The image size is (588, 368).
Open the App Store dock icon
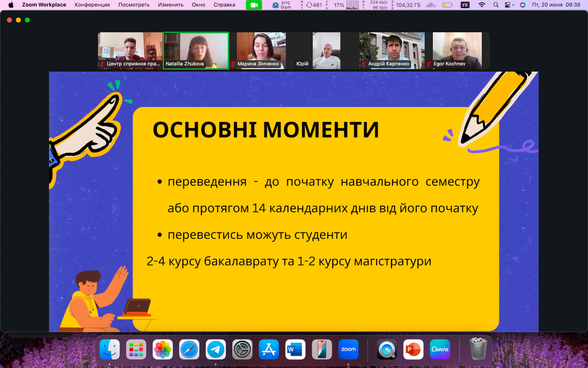point(268,350)
